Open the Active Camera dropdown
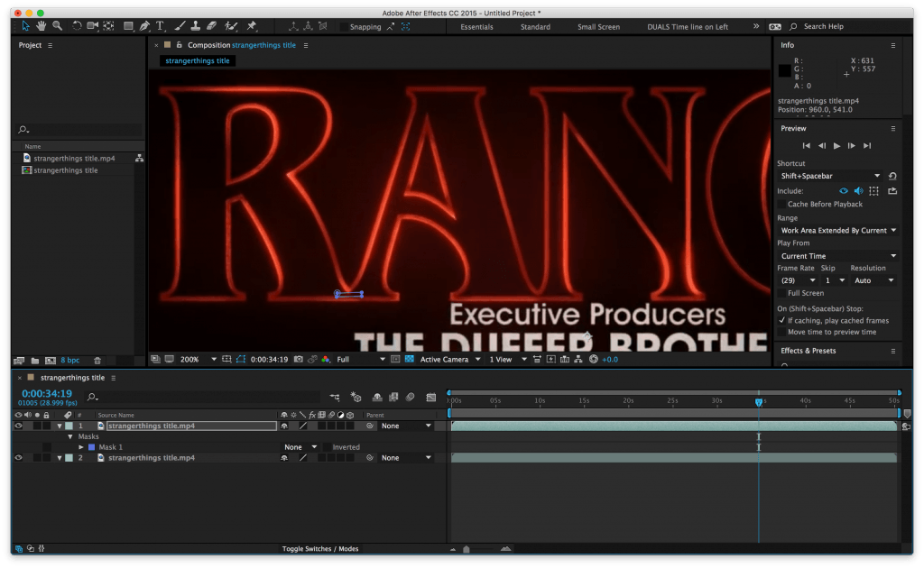The height and width of the screenshot is (568, 924). tap(450, 359)
